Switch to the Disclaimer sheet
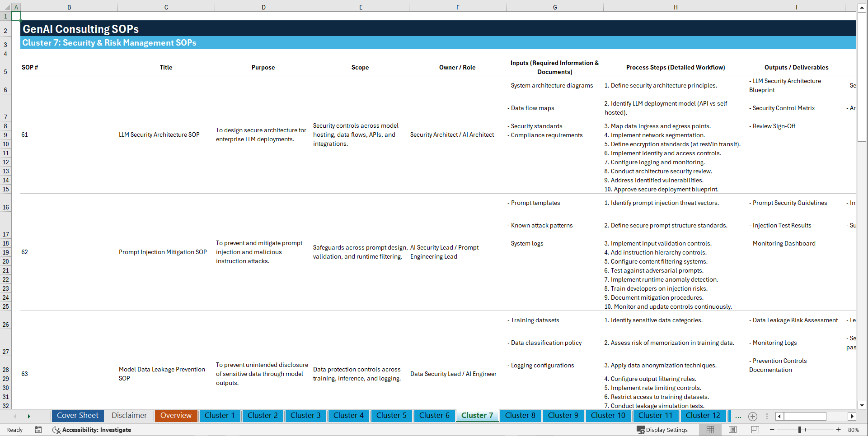 129,416
